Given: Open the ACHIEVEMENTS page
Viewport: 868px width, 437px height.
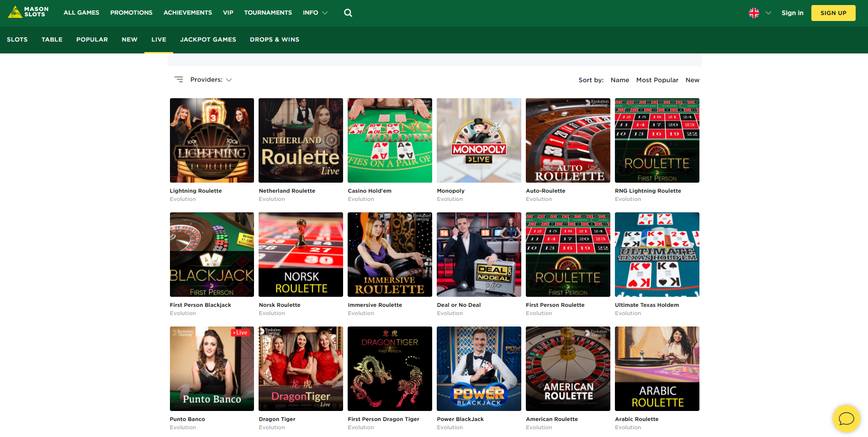Looking at the screenshot, I should (188, 13).
